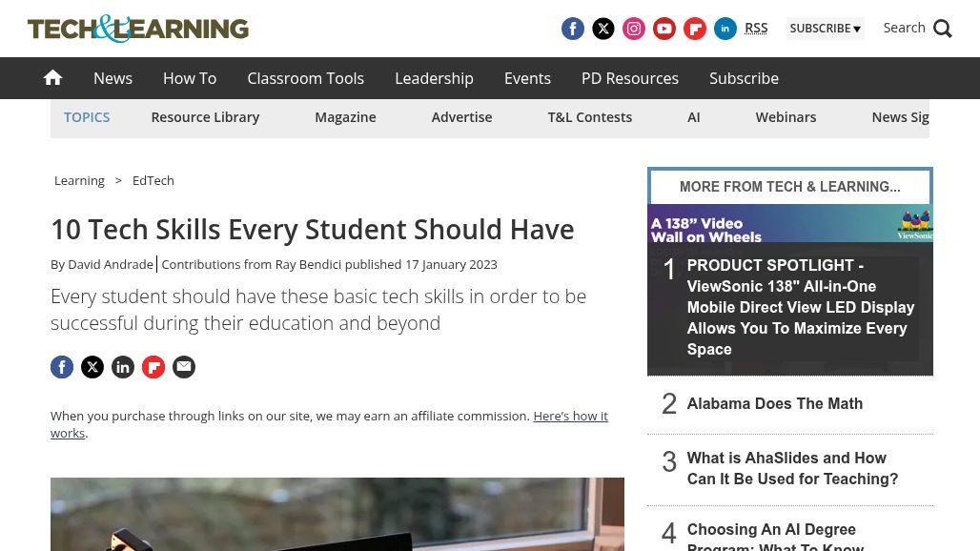The height and width of the screenshot is (551, 980).
Task: Click the Flipboard icon in the header
Action: click(x=695, y=29)
